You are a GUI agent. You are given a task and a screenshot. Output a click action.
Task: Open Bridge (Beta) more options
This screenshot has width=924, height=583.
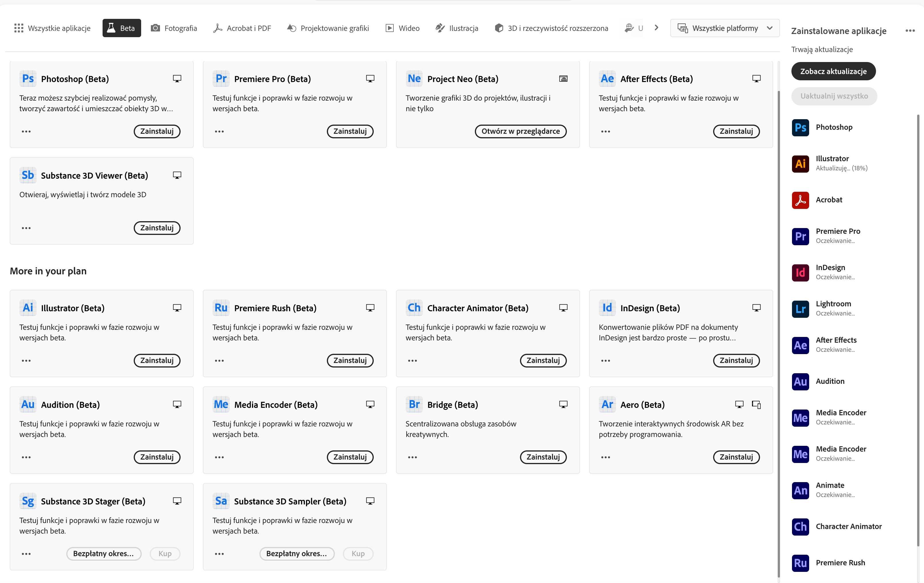[413, 457]
